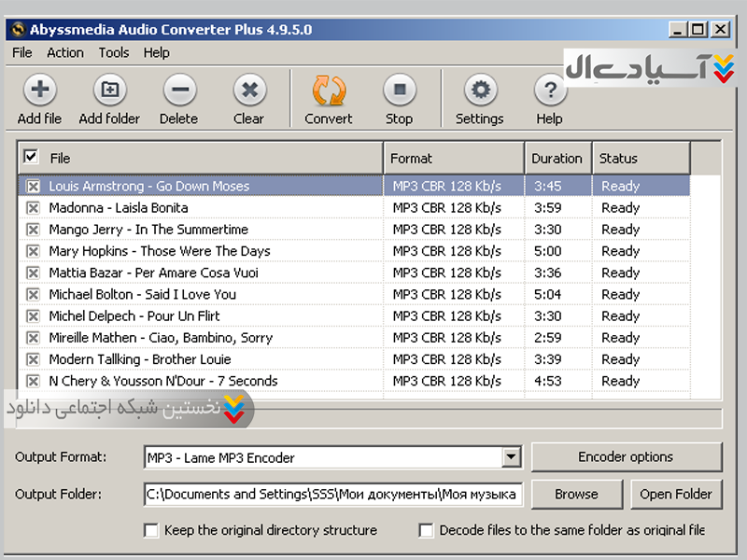Enable Decode files to the same folder
Screen dimensions: 747x560
[x=427, y=530]
